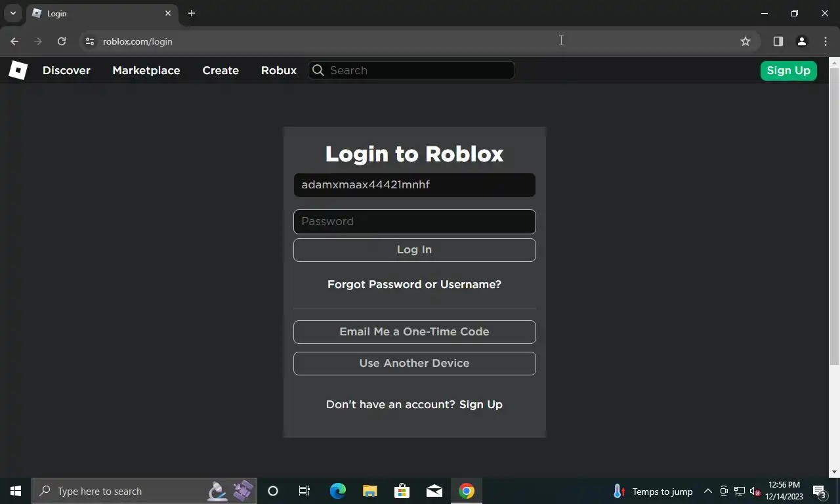The width and height of the screenshot is (840, 504).
Task: Open the Mail app from the taskbar
Action: 434,491
